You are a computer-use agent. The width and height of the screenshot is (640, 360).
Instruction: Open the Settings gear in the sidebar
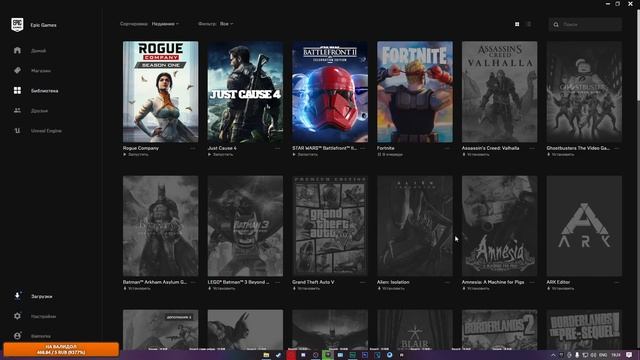pos(17,316)
